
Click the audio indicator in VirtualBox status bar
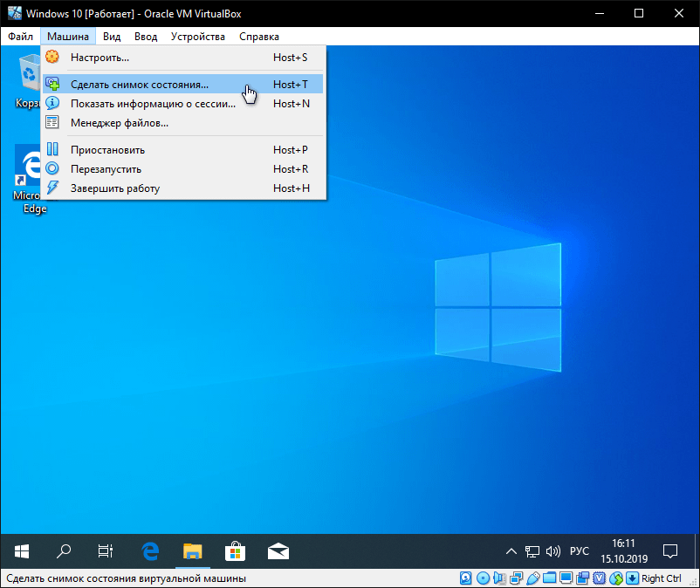pyautogui.click(x=498, y=578)
